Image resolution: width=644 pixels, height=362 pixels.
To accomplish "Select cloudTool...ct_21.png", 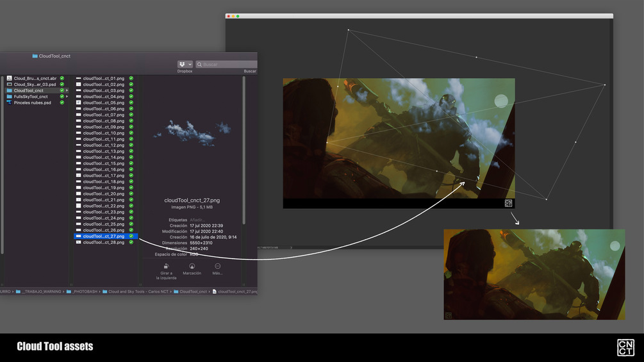I will [106, 200].
